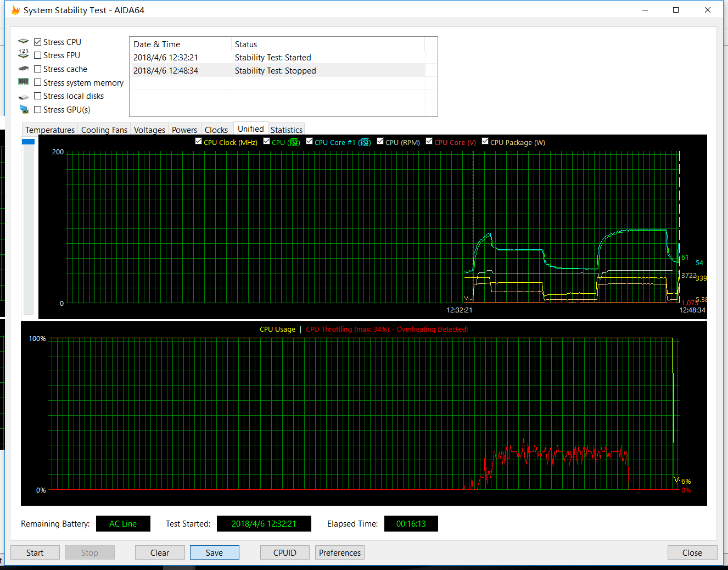The width and height of the screenshot is (728, 570).
Task: Enable the Stress system memory checkbox
Action: click(38, 82)
